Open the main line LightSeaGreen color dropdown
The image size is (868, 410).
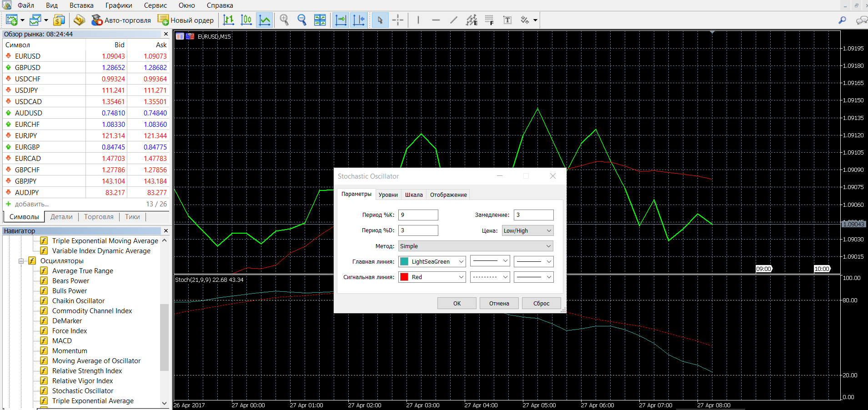pos(432,261)
